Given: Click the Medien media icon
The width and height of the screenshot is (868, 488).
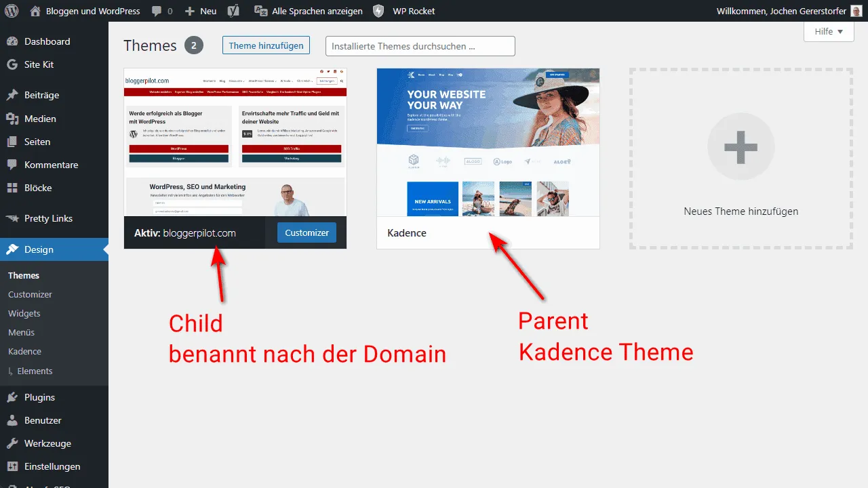Looking at the screenshot, I should coord(12,119).
